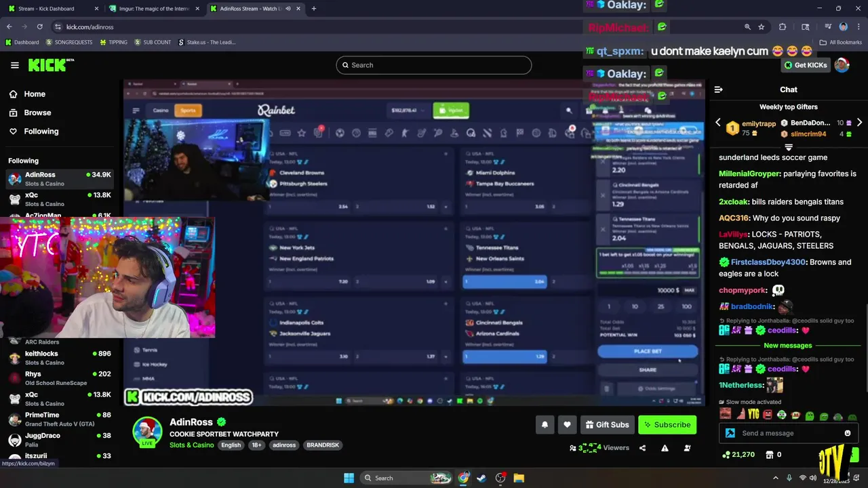Image resolution: width=868 pixels, height=488 pixels.
Task: Select the AdinRoss Stream tab
Action: click(x=255, y=9)
